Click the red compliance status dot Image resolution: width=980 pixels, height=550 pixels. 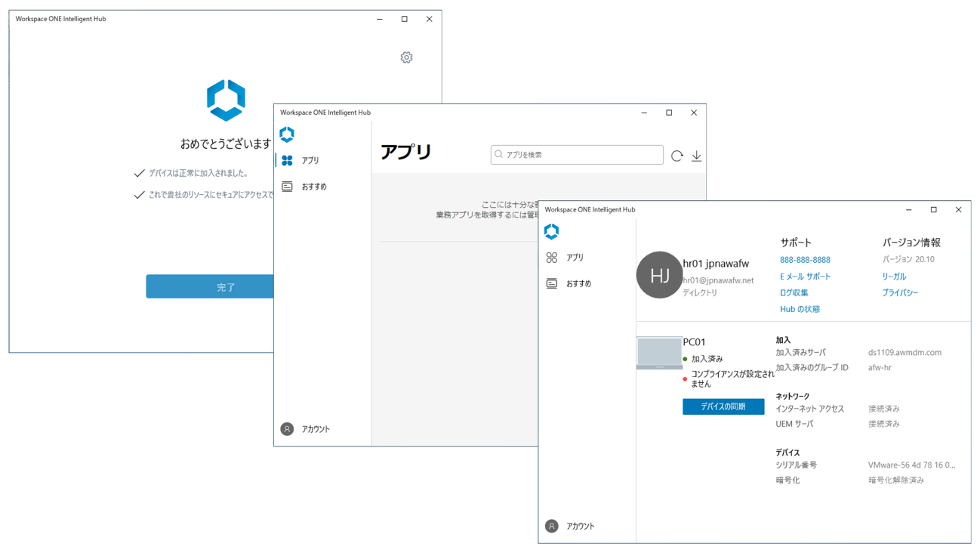(685, 379)
